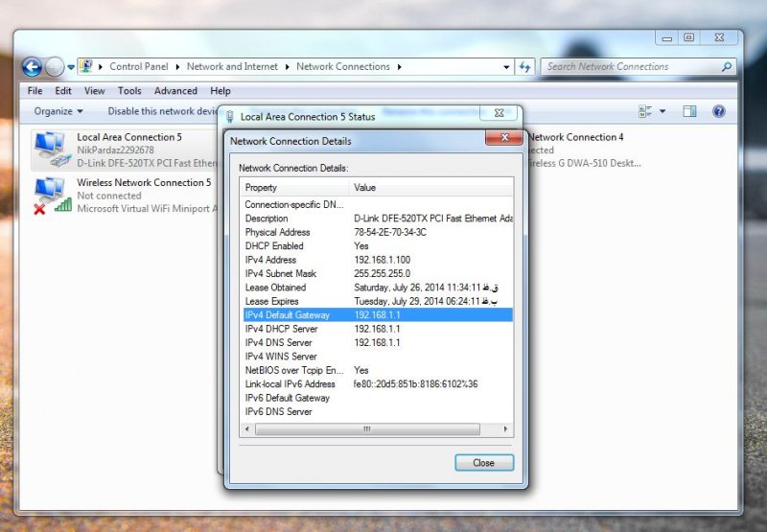The height and width of the screenshot is (532, 767).
Task: Select the IPv6 DNS Server row
Action: (378, 412)
